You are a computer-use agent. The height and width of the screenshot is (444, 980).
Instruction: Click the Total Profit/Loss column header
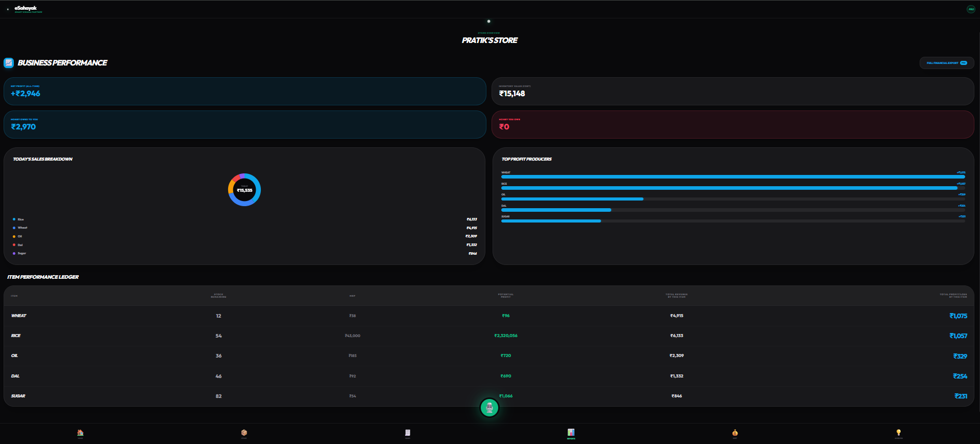[953, 296]
